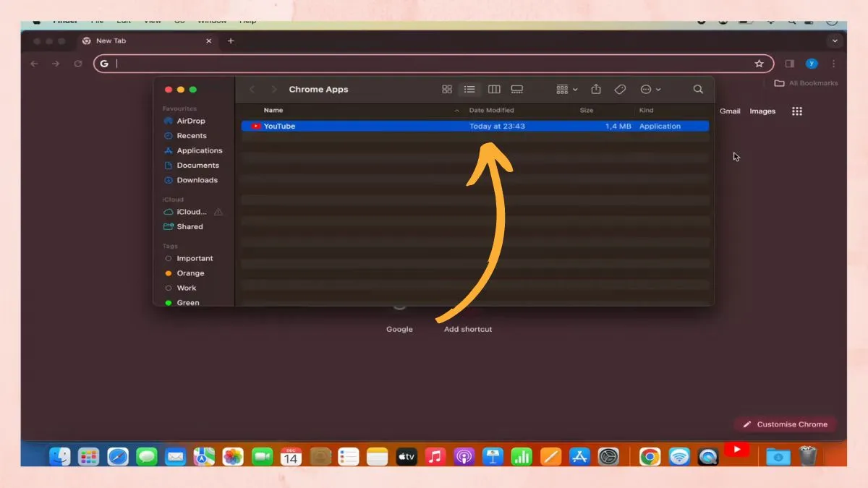This screenshot has height=488, width=868.
Task: Open the Google apps grid
Action: 796,111
